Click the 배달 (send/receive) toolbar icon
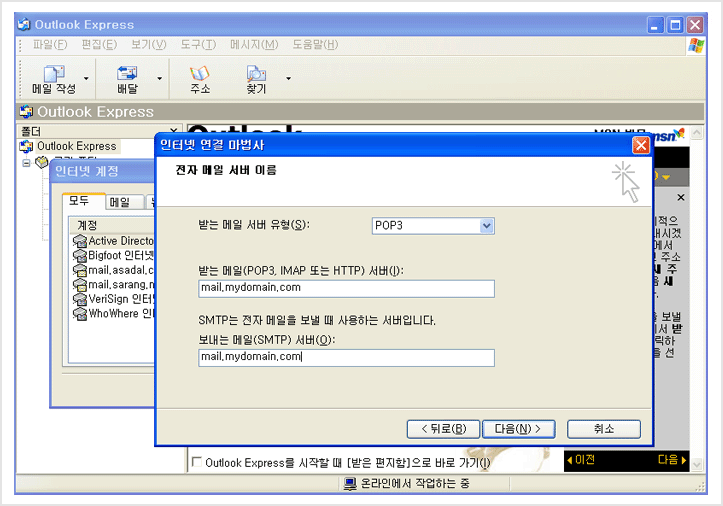 127,74
